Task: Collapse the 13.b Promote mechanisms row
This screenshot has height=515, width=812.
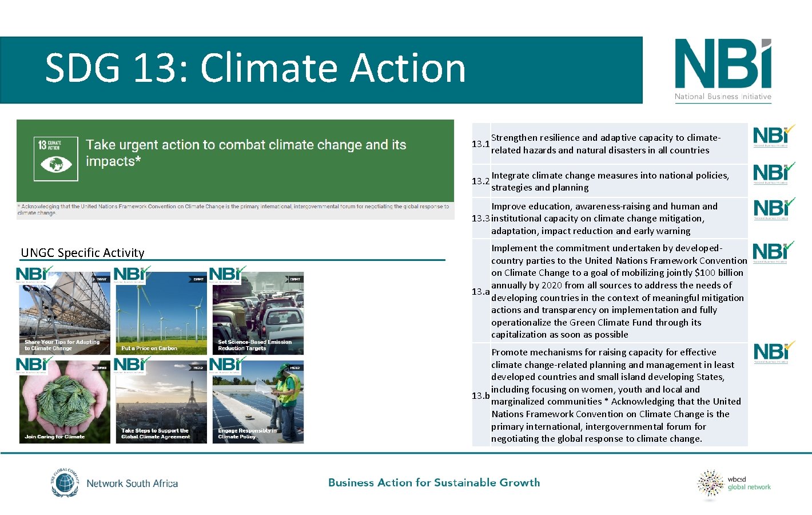Action: (609, 395)
